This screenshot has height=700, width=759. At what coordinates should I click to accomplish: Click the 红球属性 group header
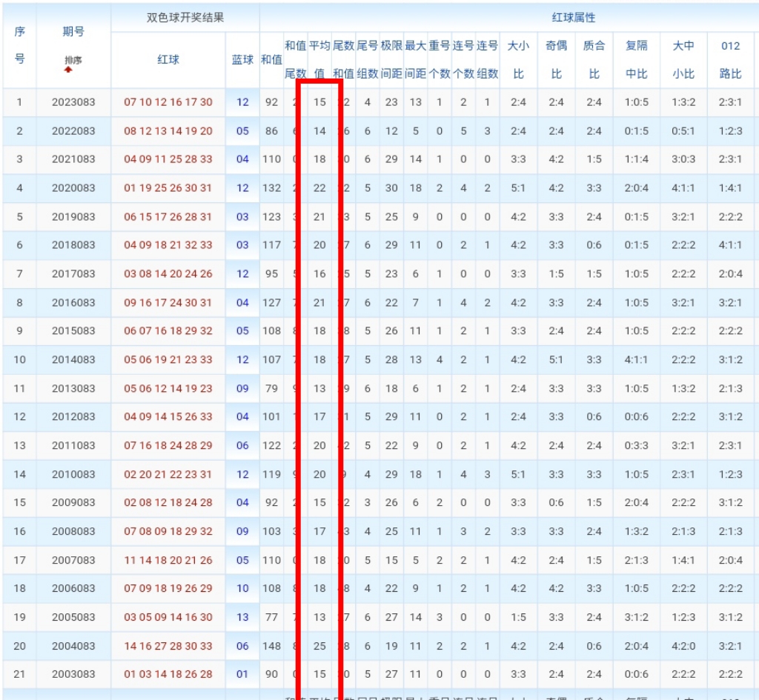(574, 18)
